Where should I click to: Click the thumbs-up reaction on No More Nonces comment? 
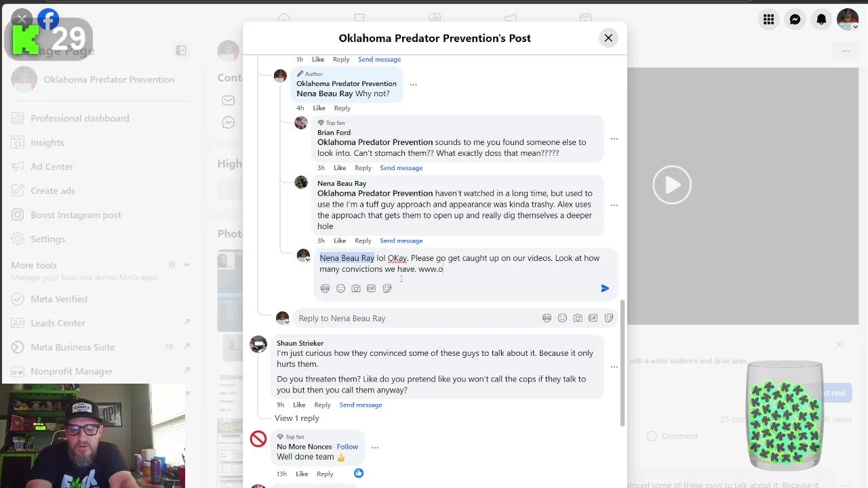pyautogui.click(x=358, y=473)
